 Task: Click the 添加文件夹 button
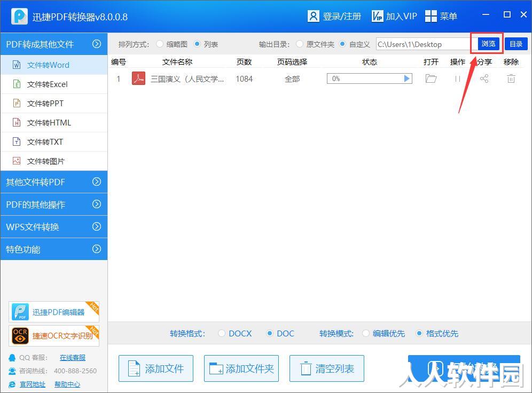tap(241, 368)
